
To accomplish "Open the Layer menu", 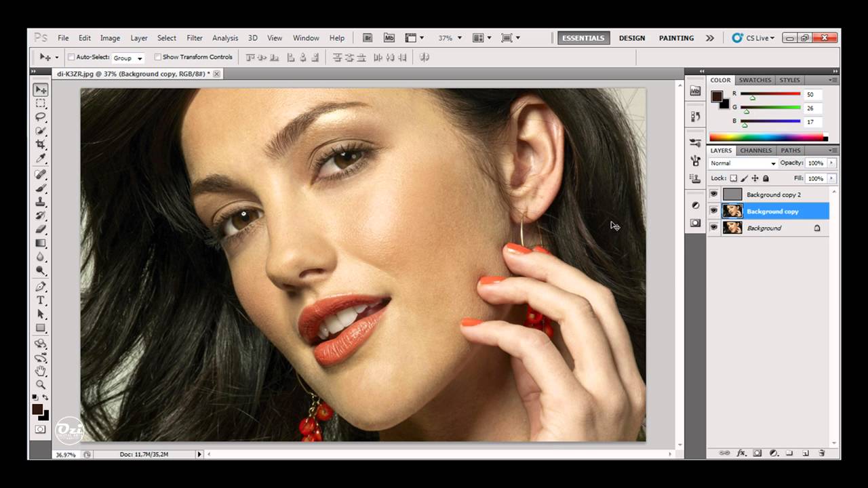I will [139, 38].
